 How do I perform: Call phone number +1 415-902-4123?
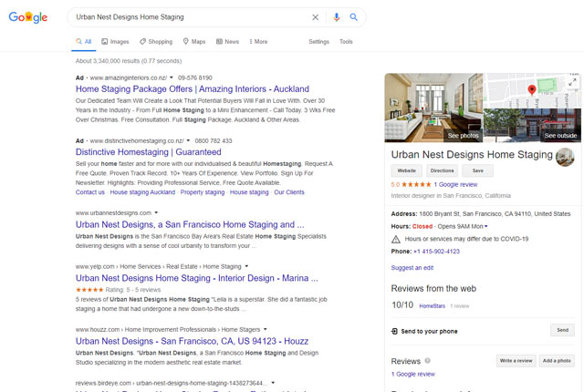[x=436, y=252]
